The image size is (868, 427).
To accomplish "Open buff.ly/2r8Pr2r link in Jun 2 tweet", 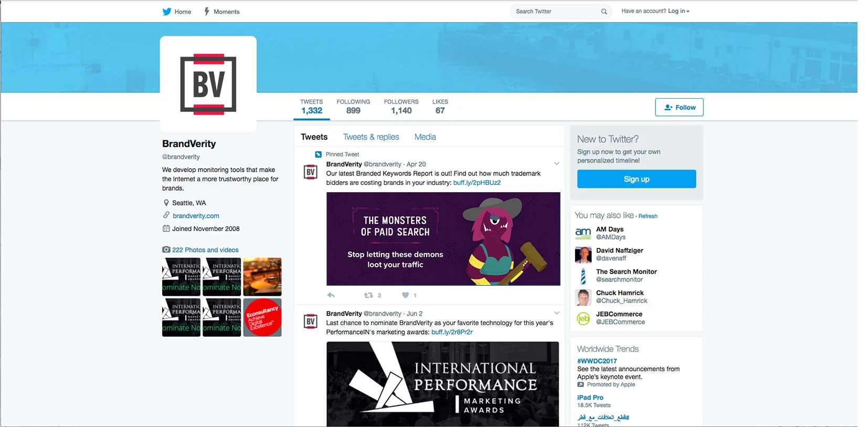I will click(x=452, y=332).
